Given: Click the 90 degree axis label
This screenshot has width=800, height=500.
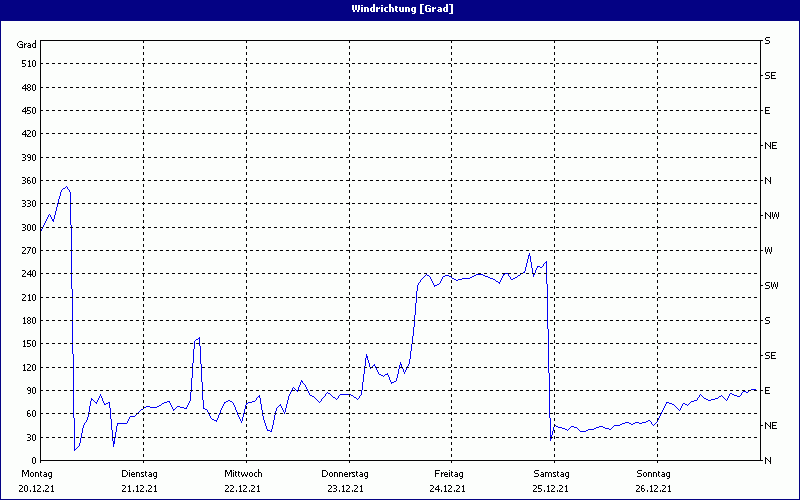Looking at the screenshot, I should tap(30, 391).
